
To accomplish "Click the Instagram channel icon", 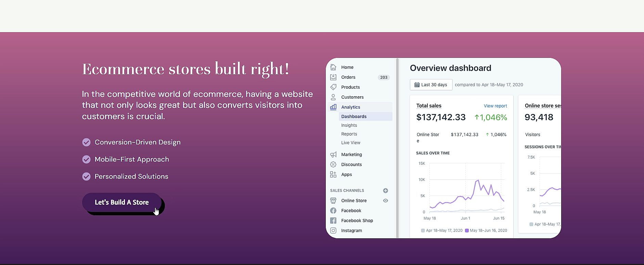I will [x=333, y=231].
